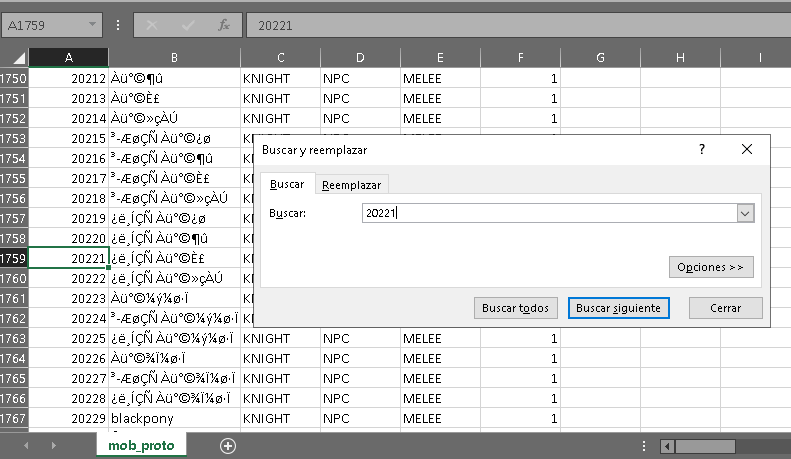Click the Buscar todos button
The height and width of the screenshot is (459, 791).
tap(515, 308)
